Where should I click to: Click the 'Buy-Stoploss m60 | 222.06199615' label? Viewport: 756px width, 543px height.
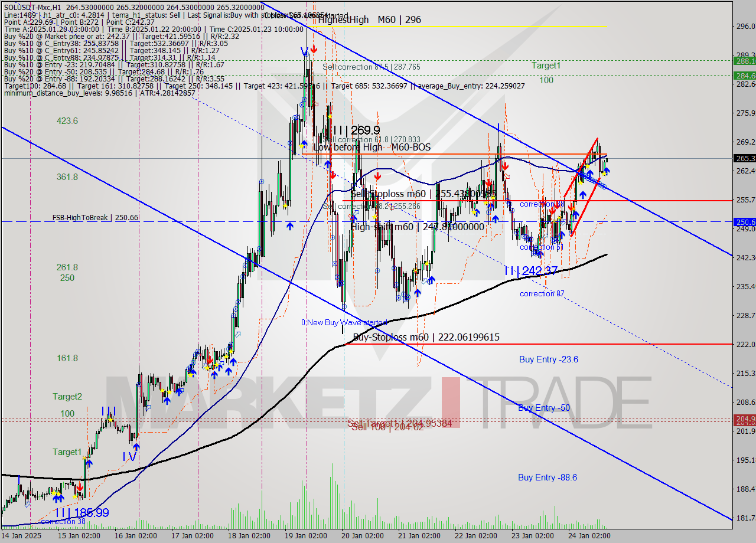[x=426, y=338]
